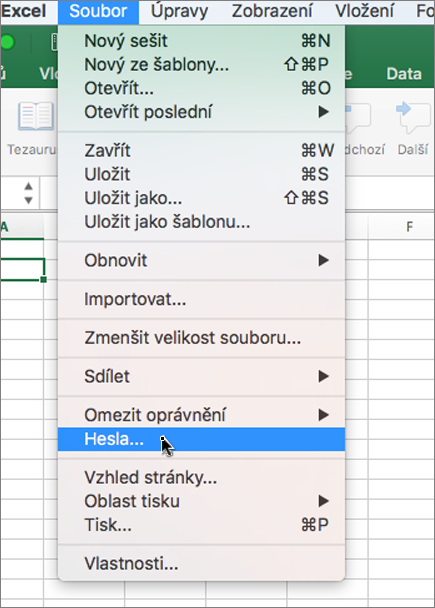435x608 pixels.
Task: Click the Další comment icon
Action: point(413,116)
